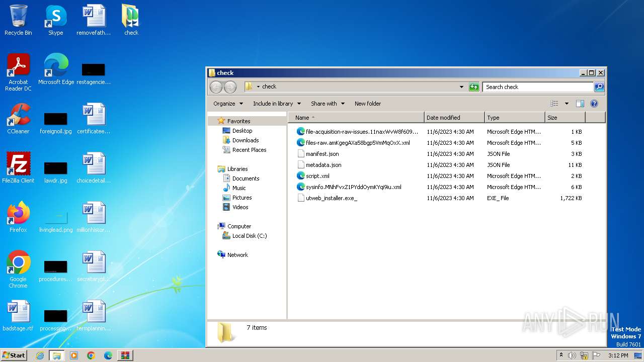644x362 pixels.
Task: Launch Google Chrome desktop shortcut
Action: tap(18, 269)
